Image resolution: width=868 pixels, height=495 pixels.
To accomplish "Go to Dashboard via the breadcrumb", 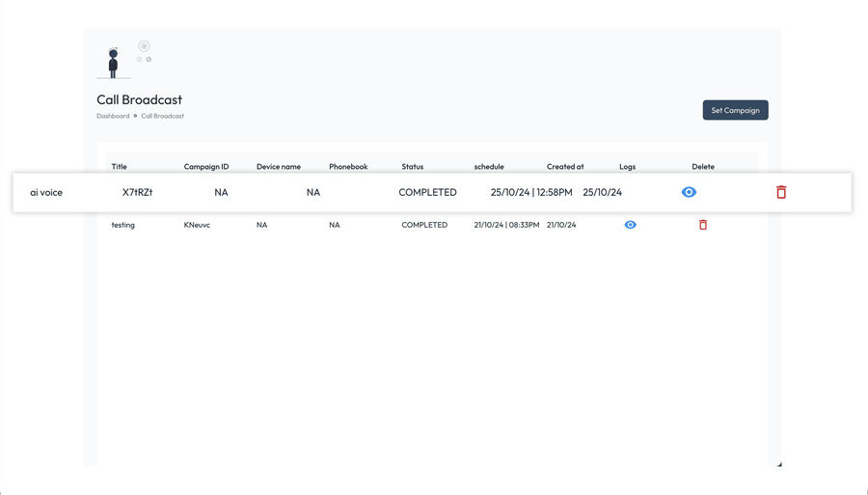I will pos(113,116).
